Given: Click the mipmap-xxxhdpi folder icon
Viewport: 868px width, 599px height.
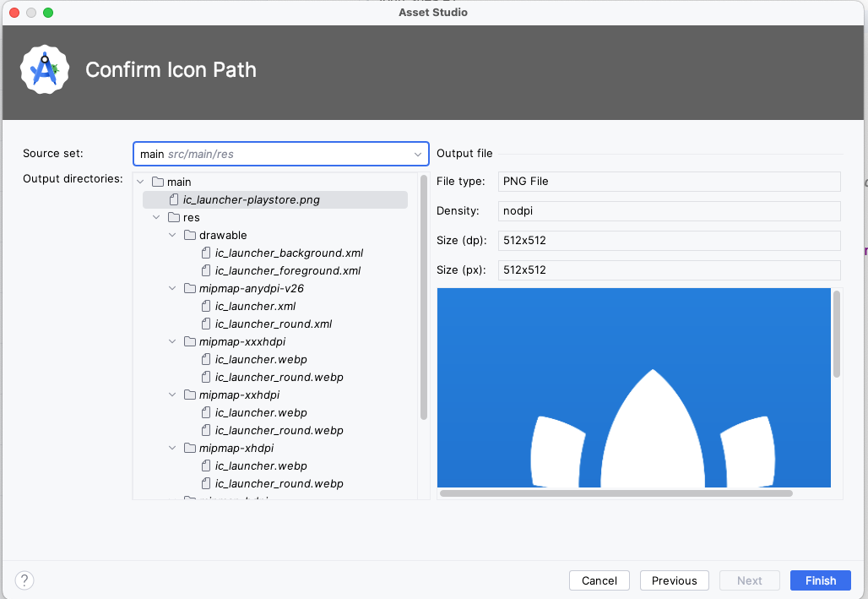Looking at the screenshot, I should (190, 341).
